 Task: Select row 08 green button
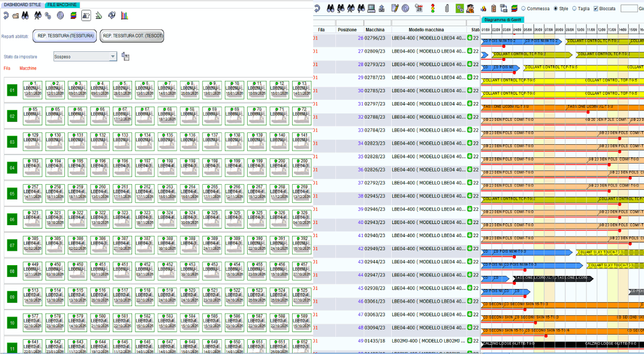[12, 271]
